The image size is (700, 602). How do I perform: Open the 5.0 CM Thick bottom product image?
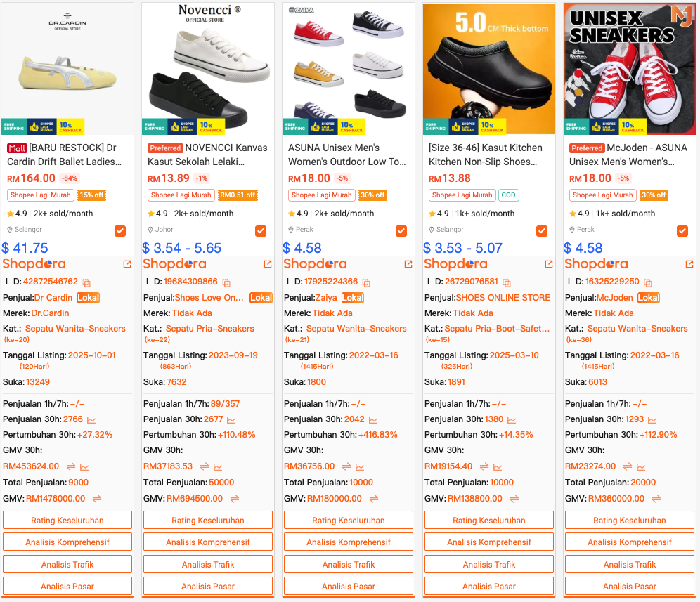pyautogui.click(x=489, y=69)
